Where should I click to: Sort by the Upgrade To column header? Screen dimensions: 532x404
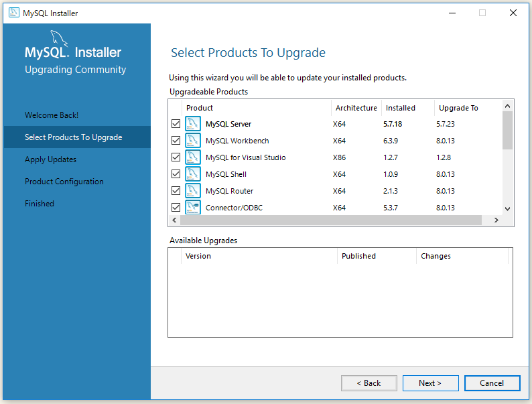pyautogui.click(x=468, y=108)
